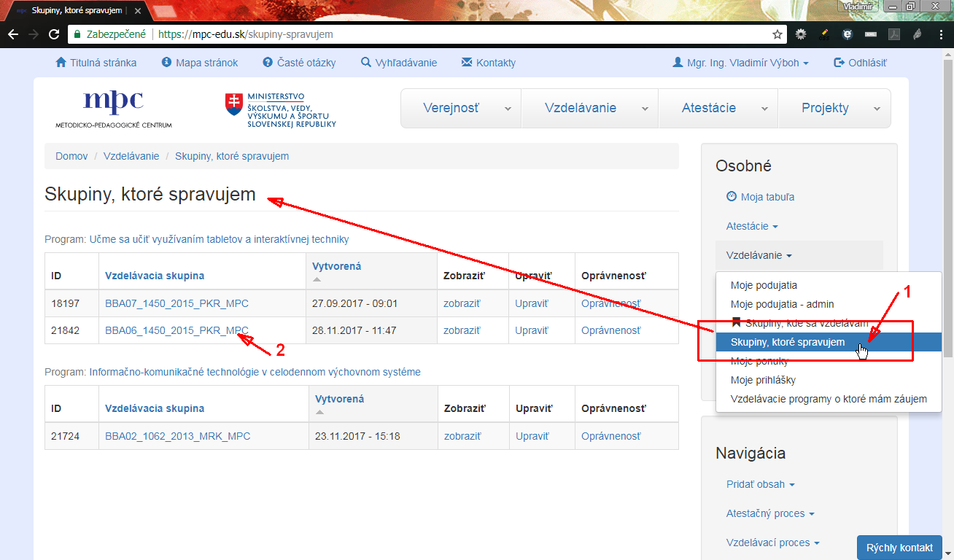This screenshot has height=560, width=954.
Task: Click the MPC logo
Action: [x=114, y=109]
